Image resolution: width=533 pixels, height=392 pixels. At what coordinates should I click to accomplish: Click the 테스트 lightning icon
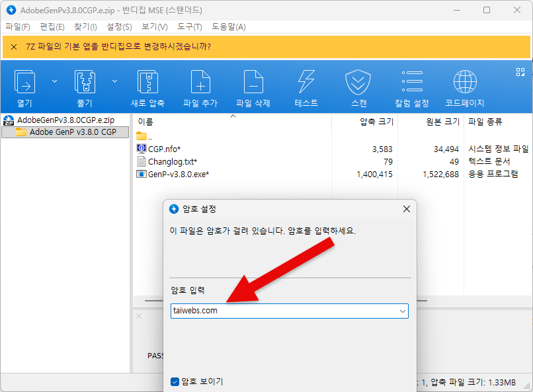pyautogui.click(x=306, y=81)
